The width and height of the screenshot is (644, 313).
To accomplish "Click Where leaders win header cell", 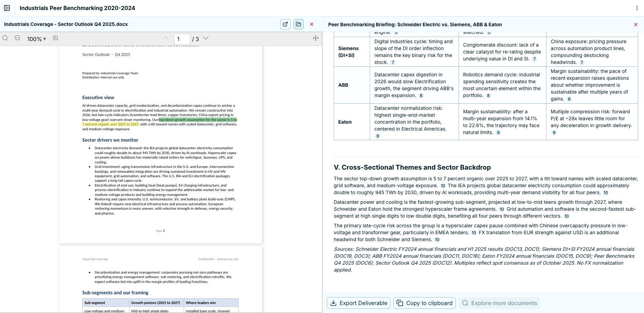I will pyautogui.click(x=211, y=303).
